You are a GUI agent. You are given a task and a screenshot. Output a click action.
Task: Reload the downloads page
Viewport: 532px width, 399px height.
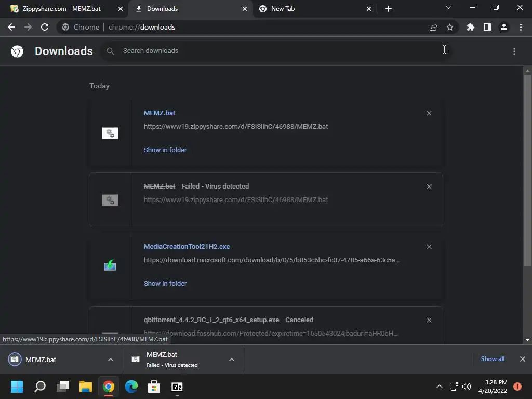(45, 27)
